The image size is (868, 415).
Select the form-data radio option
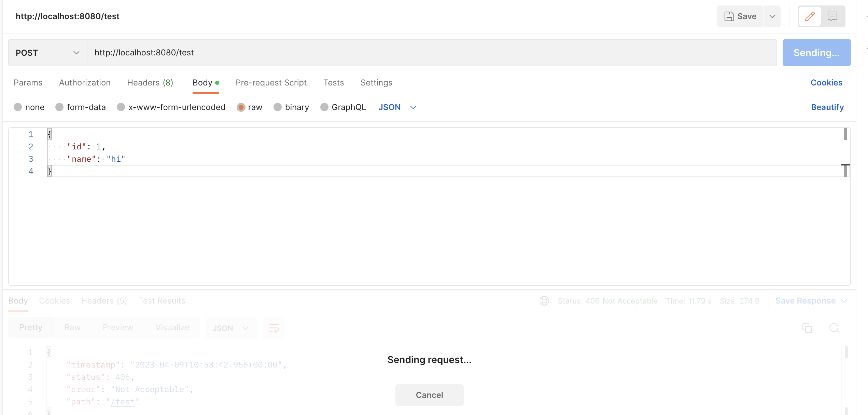tap(60, 107)
